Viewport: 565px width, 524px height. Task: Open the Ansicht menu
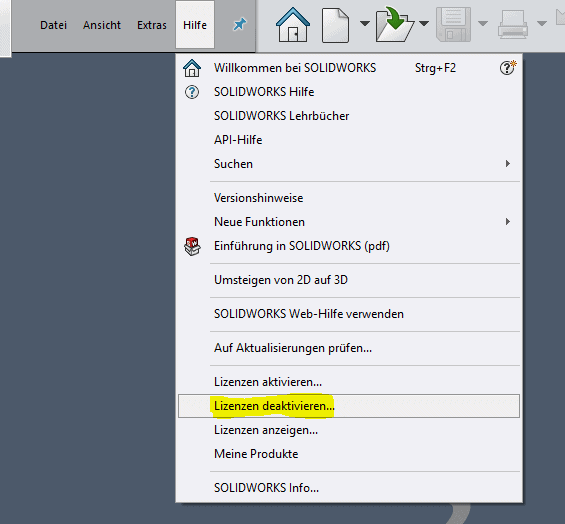click(x=102, y=25)
